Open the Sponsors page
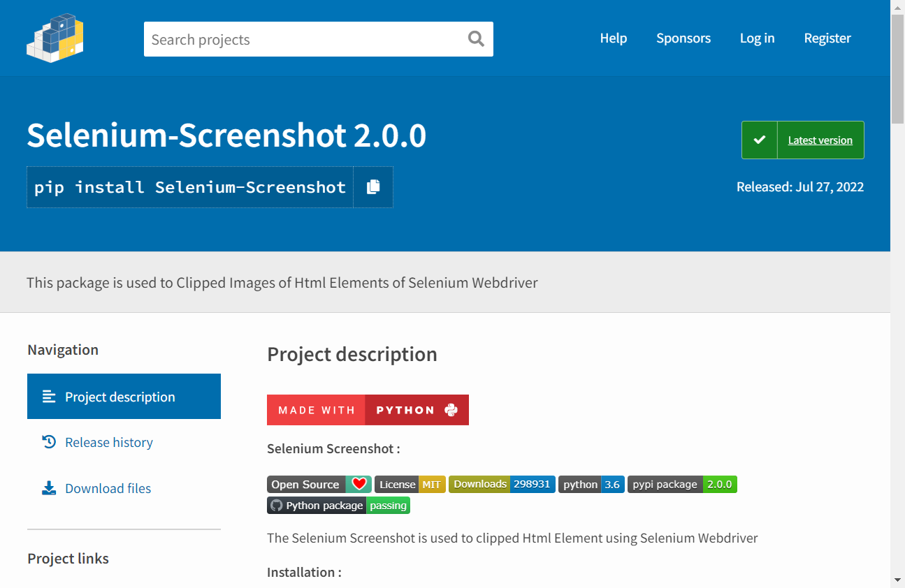 click(683, 38)
